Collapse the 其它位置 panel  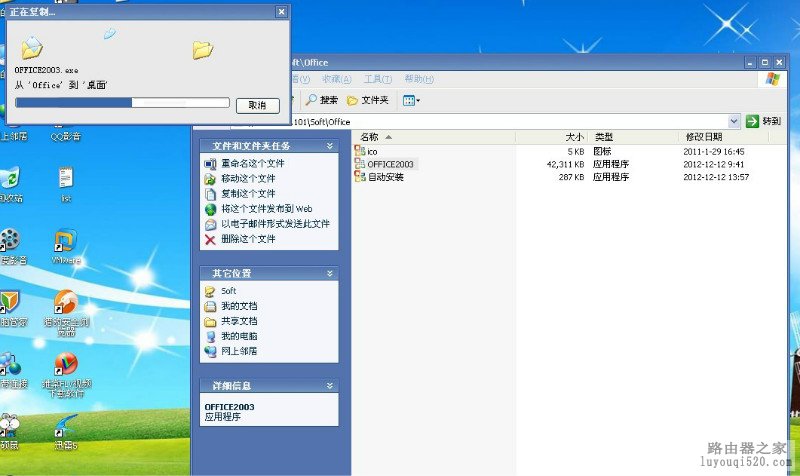[x=330, y=273]
